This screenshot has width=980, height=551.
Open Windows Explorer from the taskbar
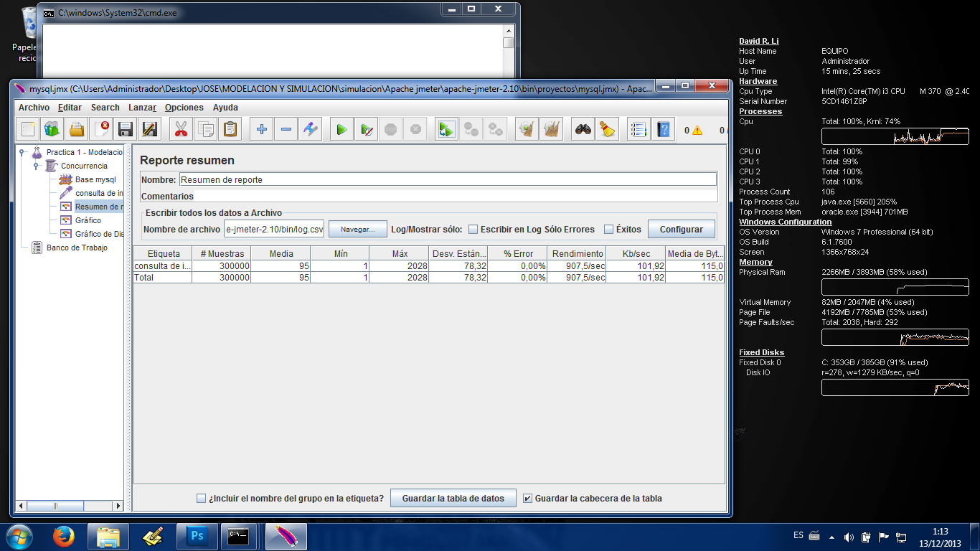pos(108,536)
